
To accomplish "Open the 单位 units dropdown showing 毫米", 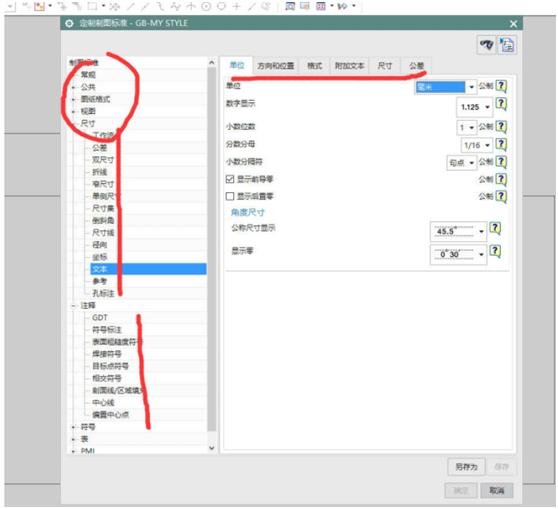I will 446,86.
